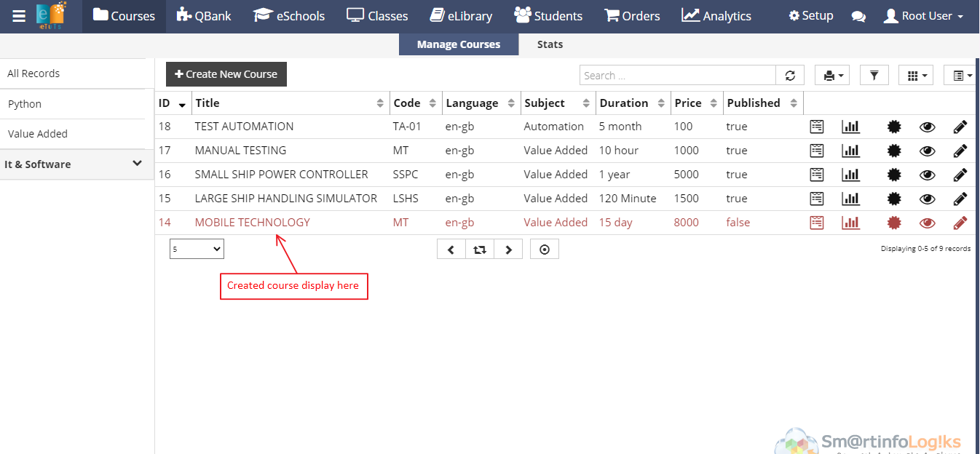Click badge icon for MOBILE TECHNOLOGY row
This screenshot has width=980, height=454.
pyautogui.click(x=894, y=223)
